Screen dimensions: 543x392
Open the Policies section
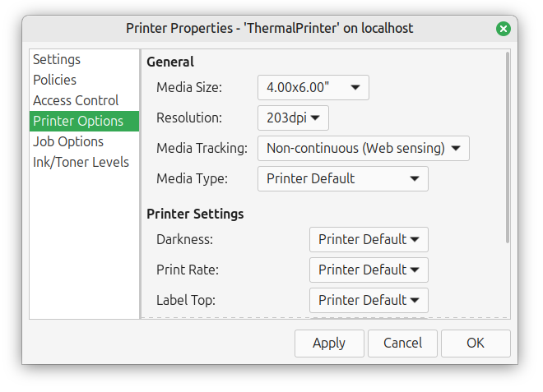[x=55, y=81]
